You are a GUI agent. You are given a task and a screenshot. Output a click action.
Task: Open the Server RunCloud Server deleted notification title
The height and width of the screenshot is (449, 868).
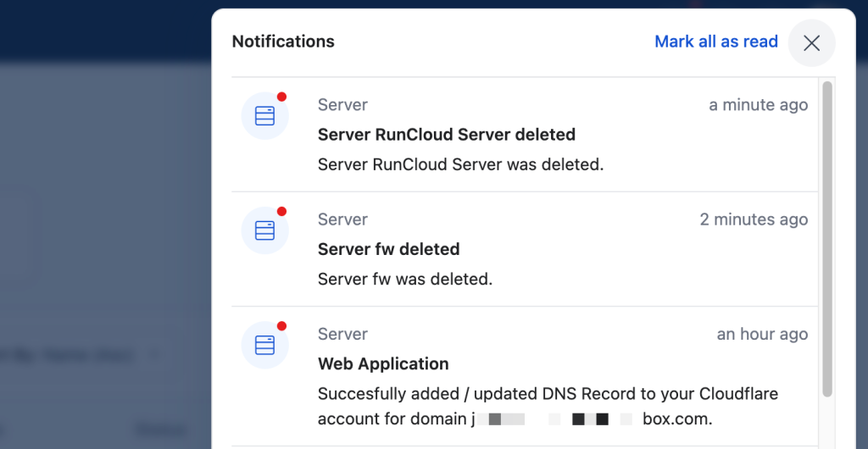[447, 135]
